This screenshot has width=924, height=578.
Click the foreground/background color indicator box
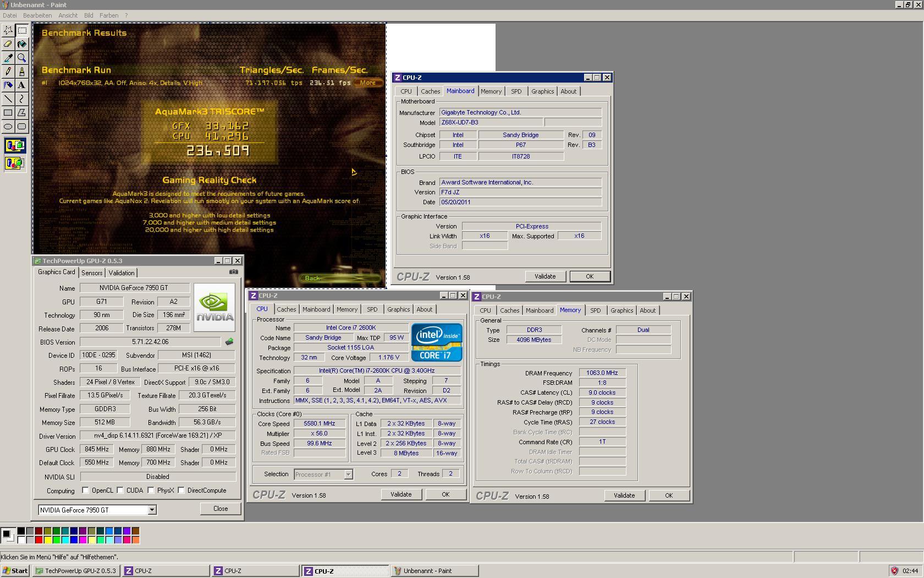tap(8, 536)
